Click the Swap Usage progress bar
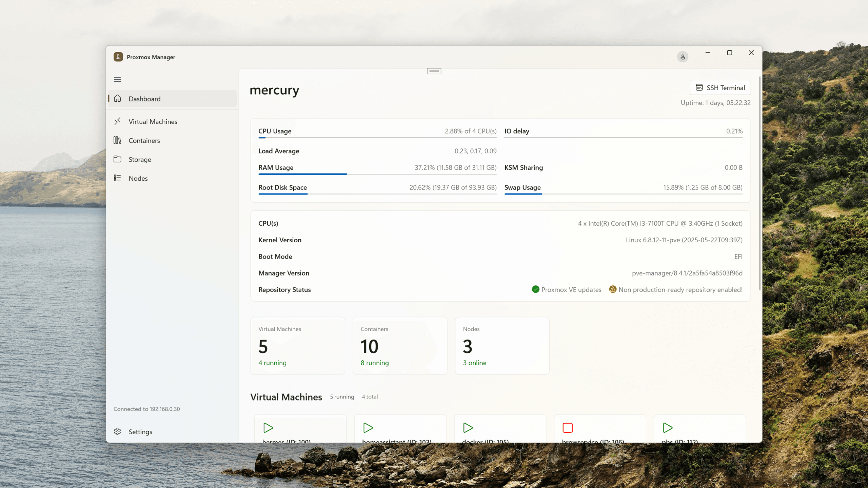The image size is (868, 488). [623, 194]
